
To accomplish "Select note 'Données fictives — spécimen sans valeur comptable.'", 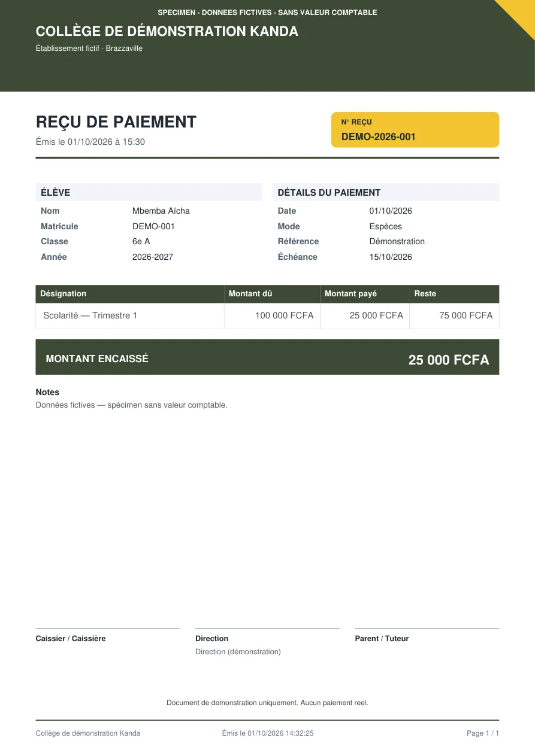I will pos(132,405).
